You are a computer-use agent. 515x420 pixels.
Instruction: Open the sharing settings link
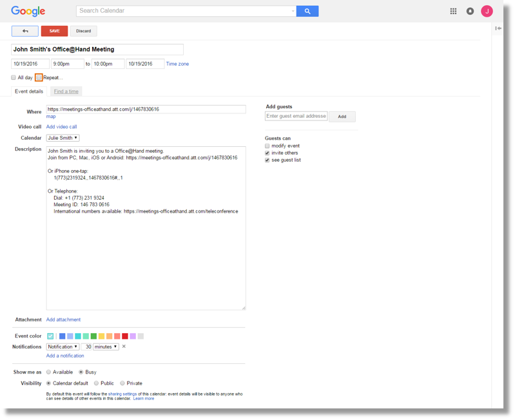pos(122,394)
